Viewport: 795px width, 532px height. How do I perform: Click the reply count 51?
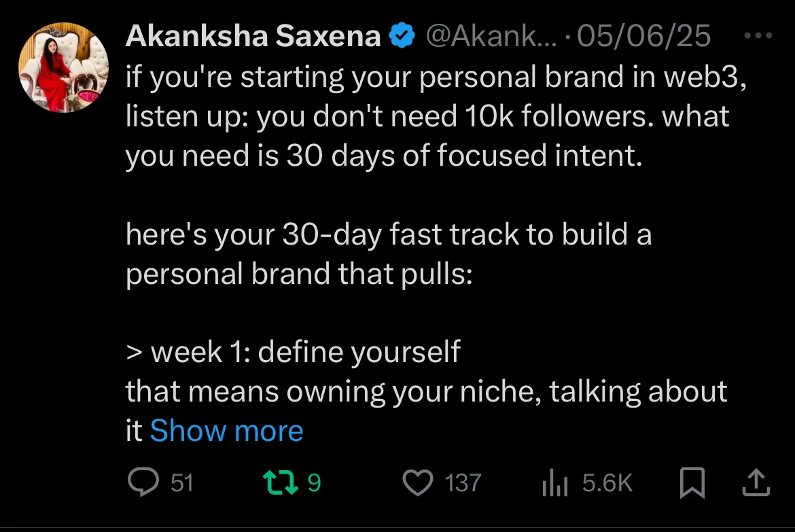[x=182, y=483]
